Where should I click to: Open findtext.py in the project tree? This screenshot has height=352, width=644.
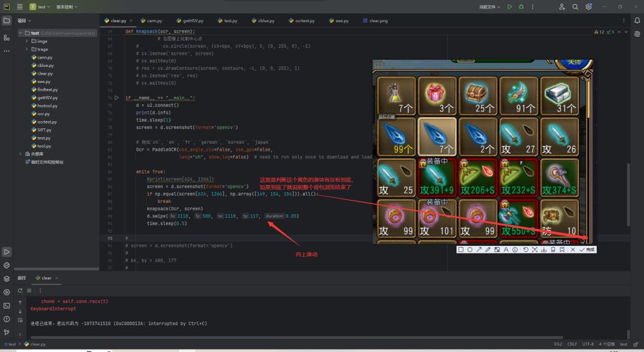pos(45,89)
